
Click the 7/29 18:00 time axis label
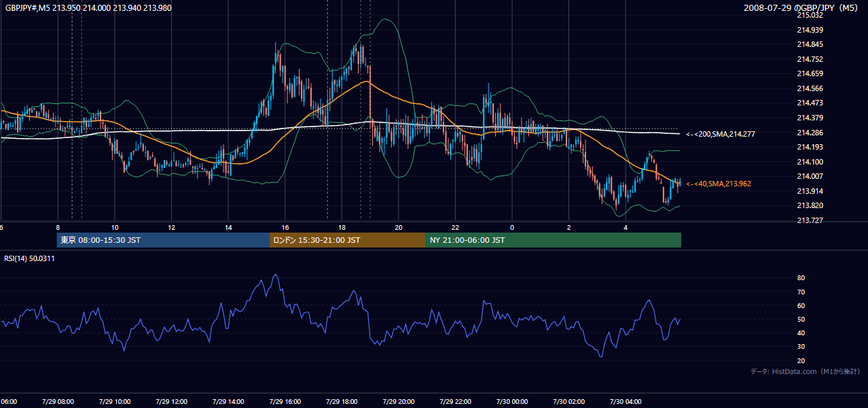pos(341,401)
